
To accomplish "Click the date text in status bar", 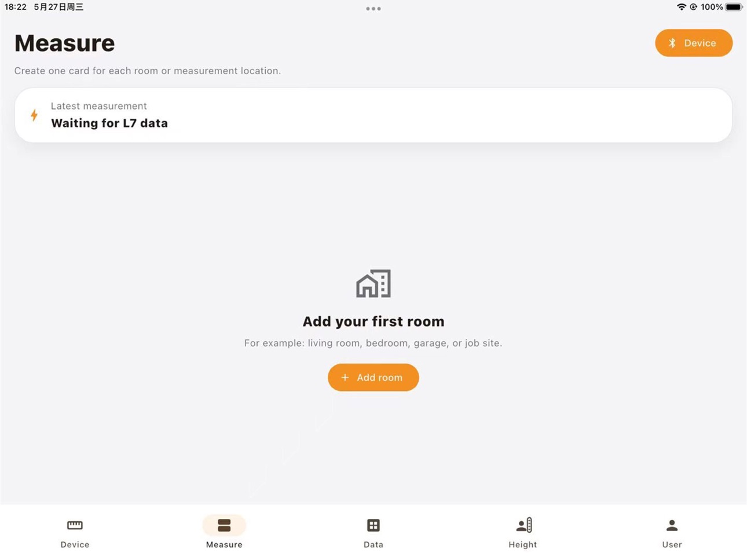I will pos(58,7).
